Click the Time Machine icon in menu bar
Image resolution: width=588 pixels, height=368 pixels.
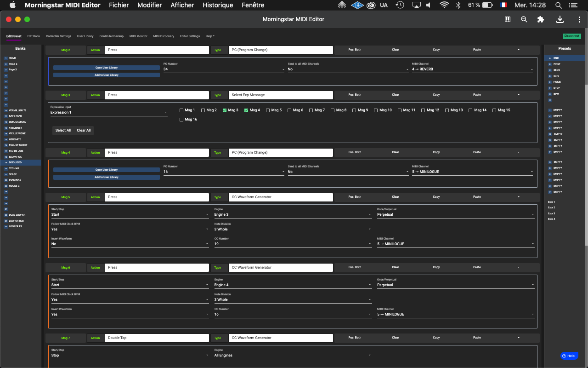(x=400, y=5)
